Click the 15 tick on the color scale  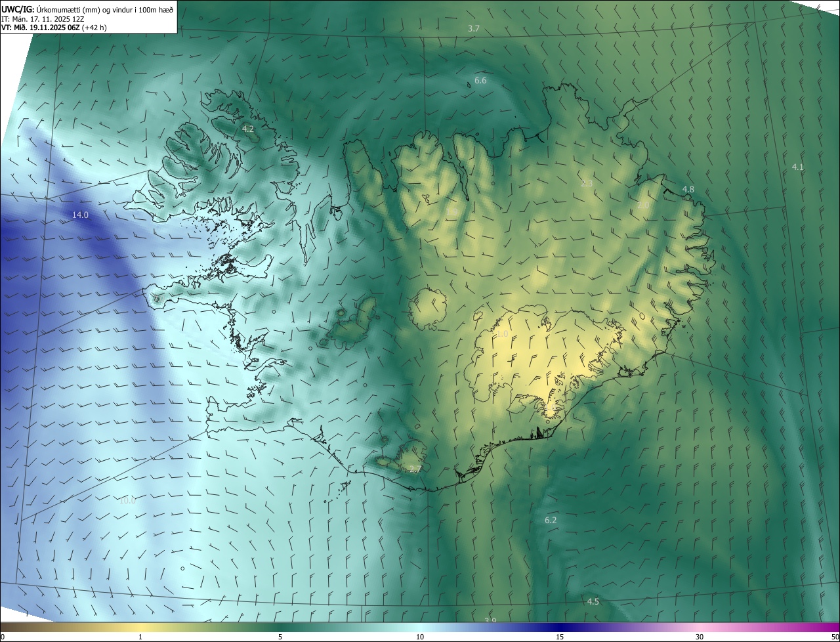560,637
